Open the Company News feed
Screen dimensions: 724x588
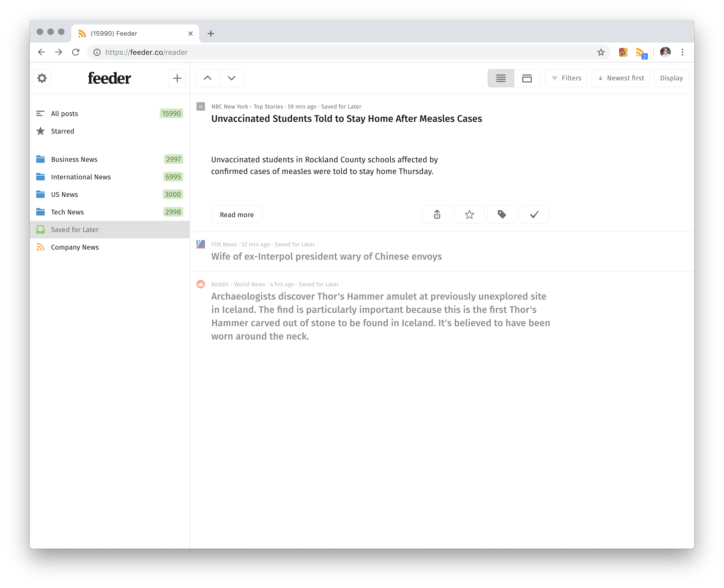pyautogui.click(x=109, y=247)
